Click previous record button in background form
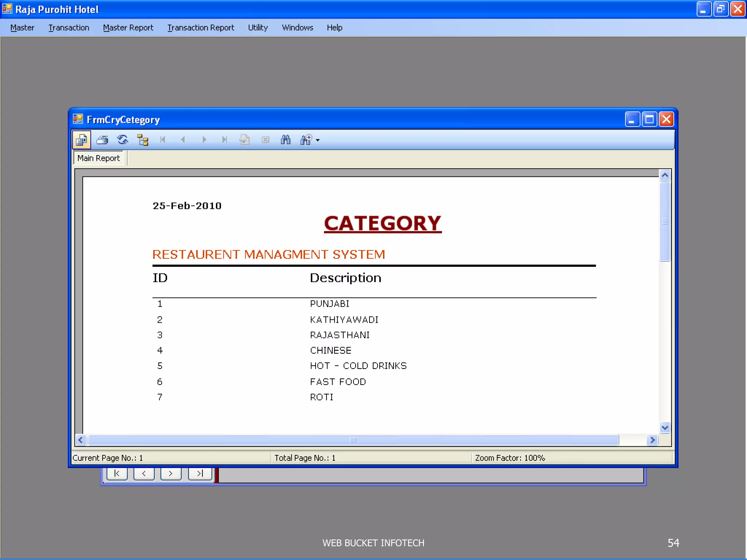The height and width of the screenshot is (560, 747). [x=144, y=474]
